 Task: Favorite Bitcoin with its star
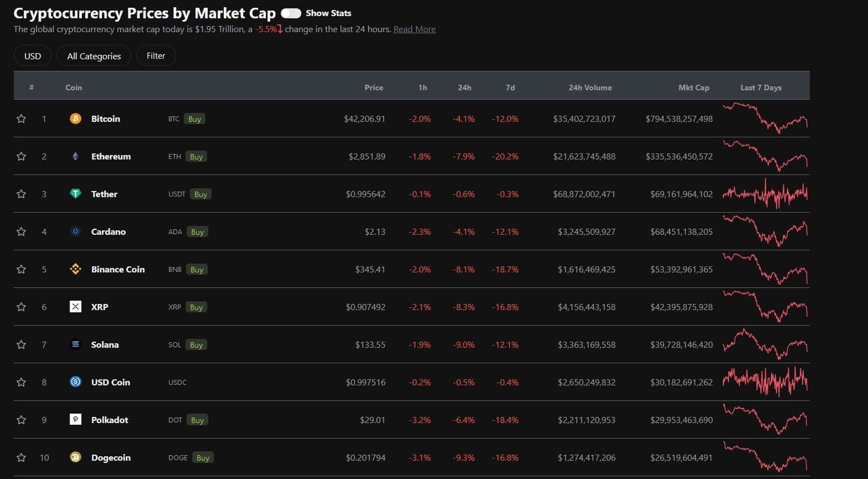pyautogui.click(x=21, y=119)
